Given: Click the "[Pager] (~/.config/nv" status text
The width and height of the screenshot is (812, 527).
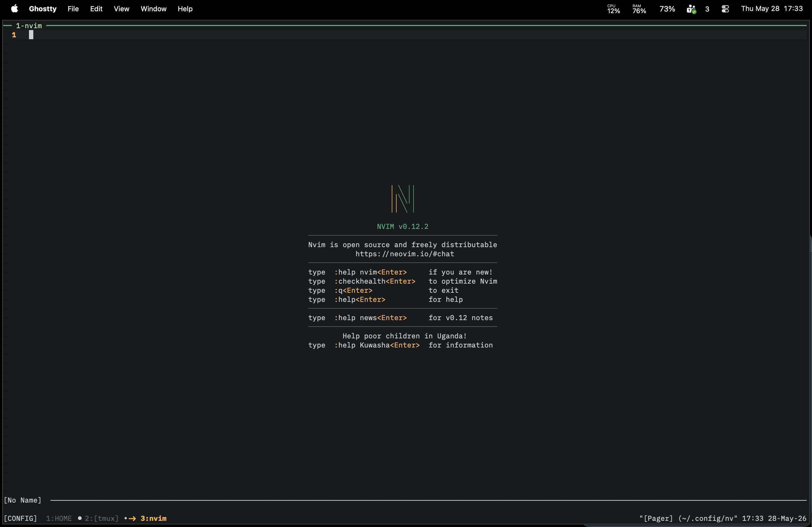Looking at the screenshot, I should tap(688, 518).
